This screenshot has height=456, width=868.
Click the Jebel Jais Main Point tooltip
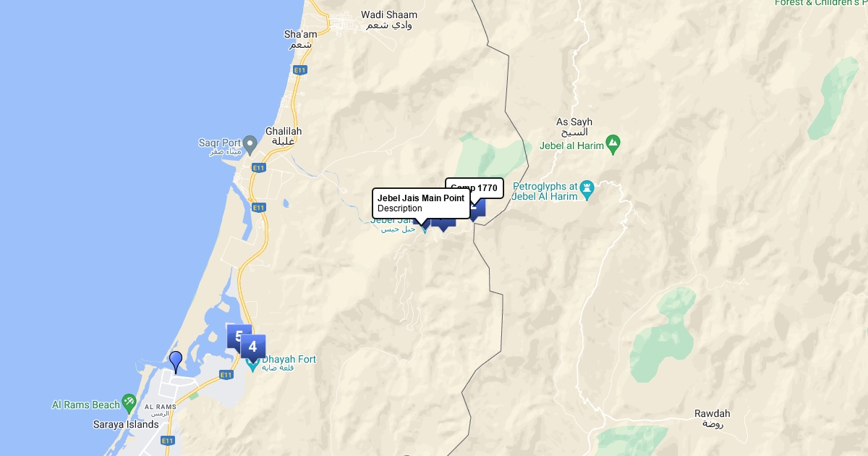(x=421, y=203)
